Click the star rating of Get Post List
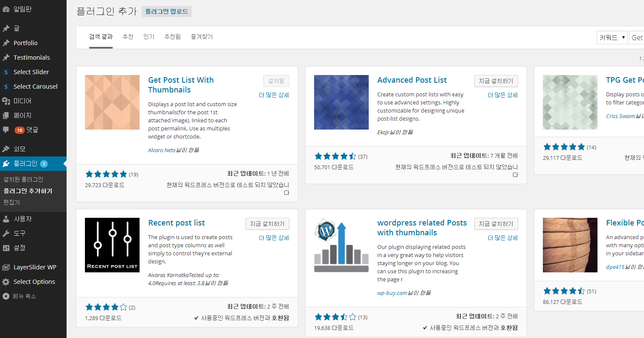The image size is (644, 338). pos(106,174)
